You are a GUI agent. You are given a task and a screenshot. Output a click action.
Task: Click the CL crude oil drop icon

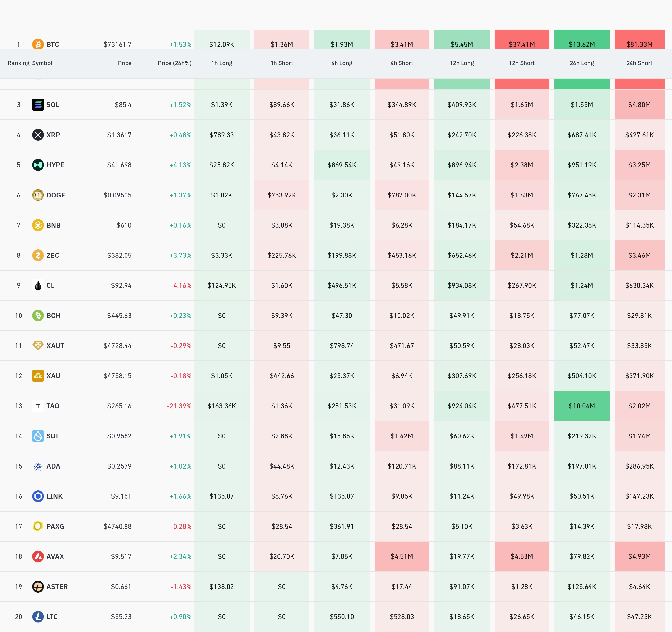tap(38, 285)
